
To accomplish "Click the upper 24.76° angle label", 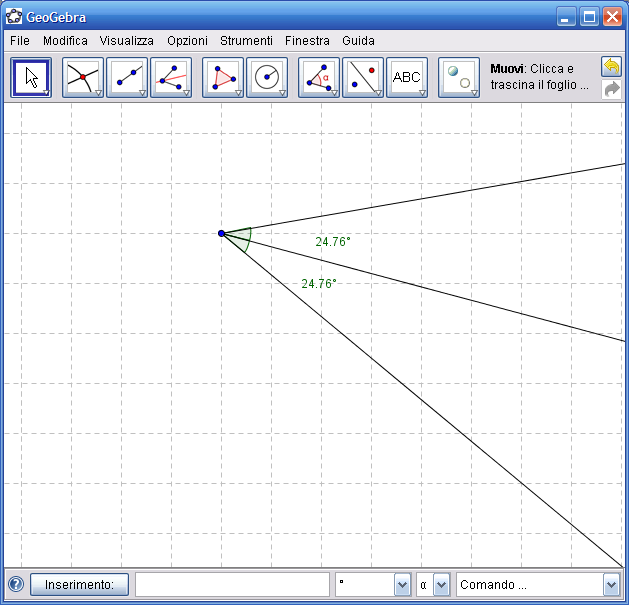I will pyautogui.click(x=333, y=242).
